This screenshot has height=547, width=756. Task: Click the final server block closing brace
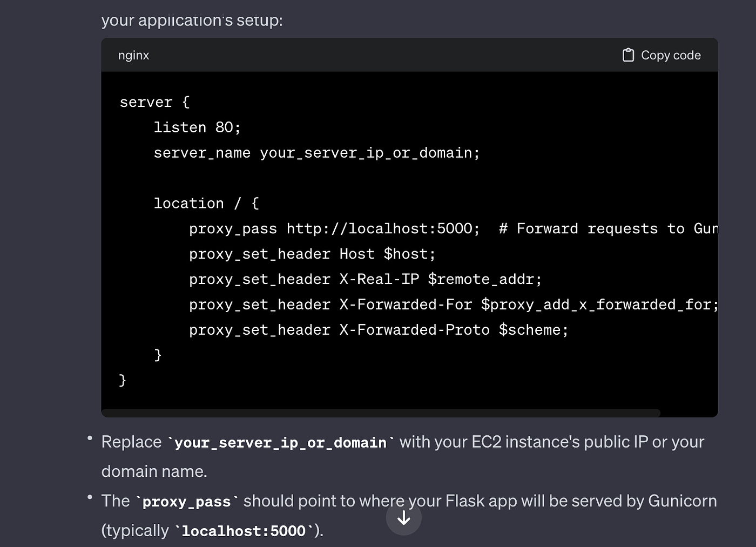click(x=123, y=380)
